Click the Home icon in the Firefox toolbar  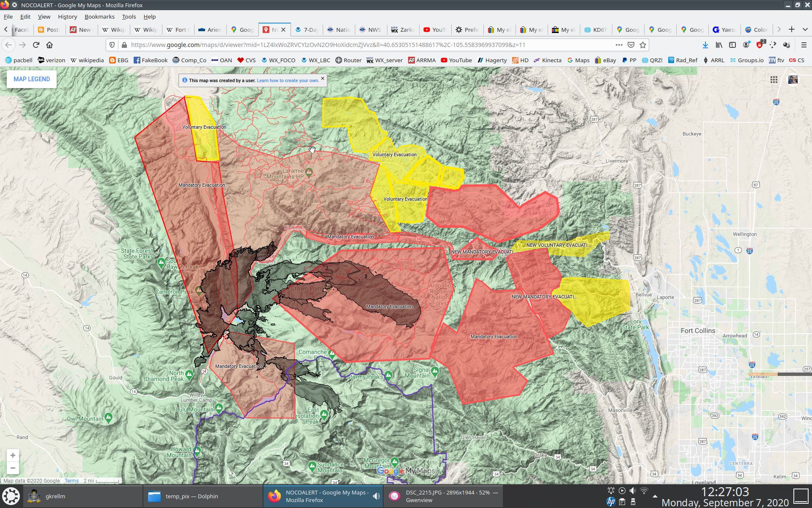pyautogui.click(x=49, y=44)
